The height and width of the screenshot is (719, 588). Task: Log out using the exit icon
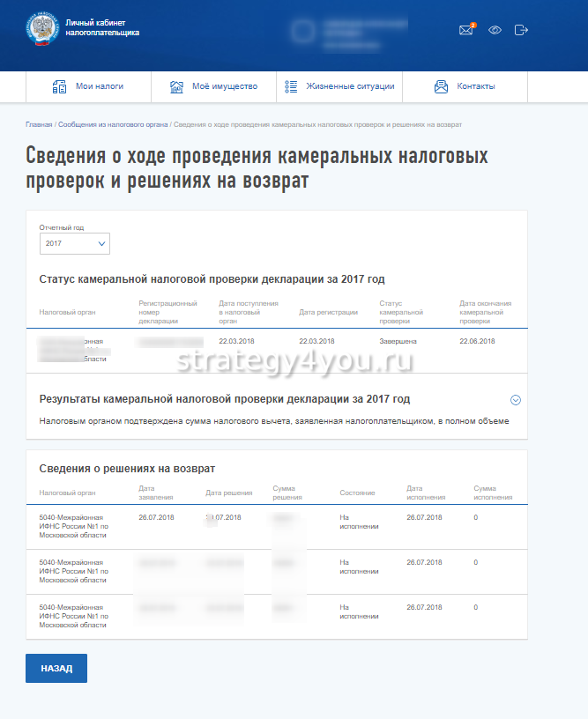click(521, 30)
